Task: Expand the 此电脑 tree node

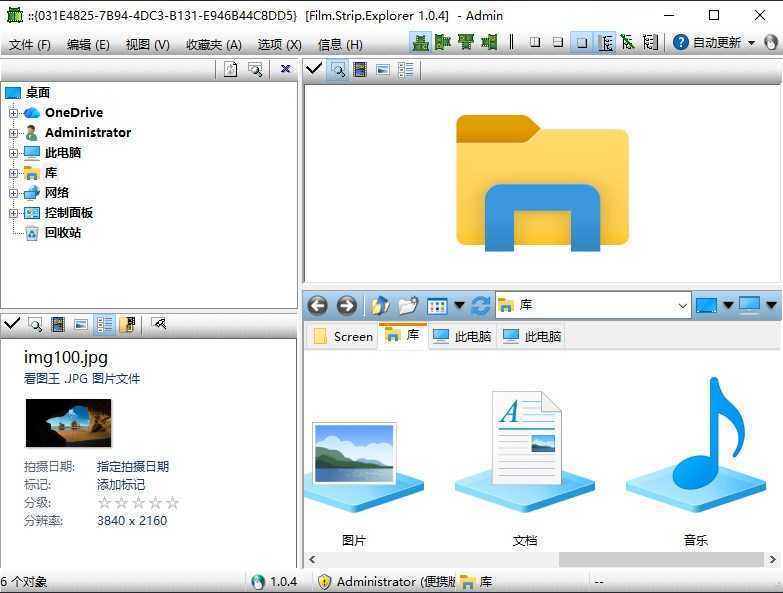Action: [x=13, y=153]
